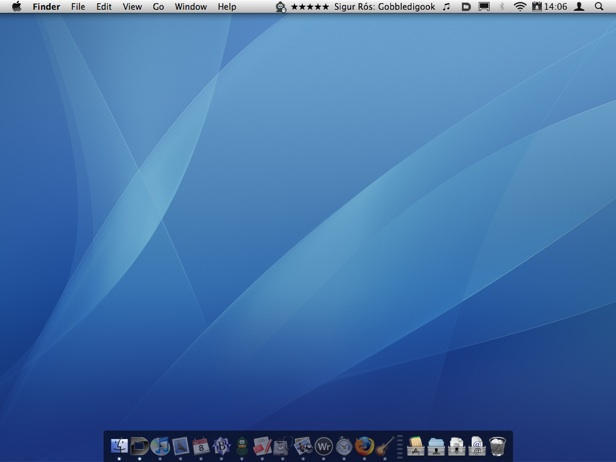Click the gray icon left of Preview

click(282, 446)
